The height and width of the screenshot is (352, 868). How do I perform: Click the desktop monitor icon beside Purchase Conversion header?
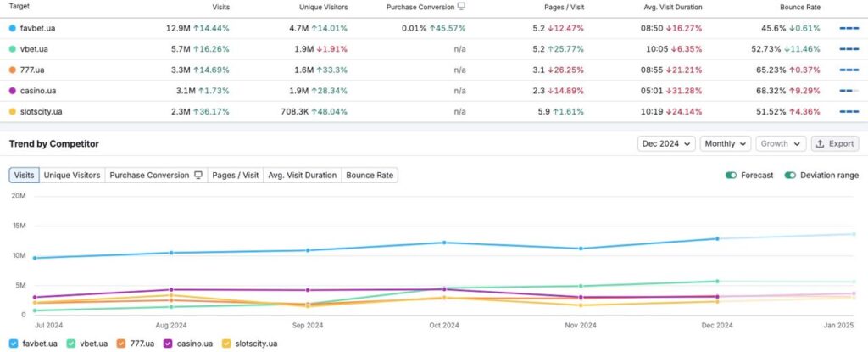461,7
